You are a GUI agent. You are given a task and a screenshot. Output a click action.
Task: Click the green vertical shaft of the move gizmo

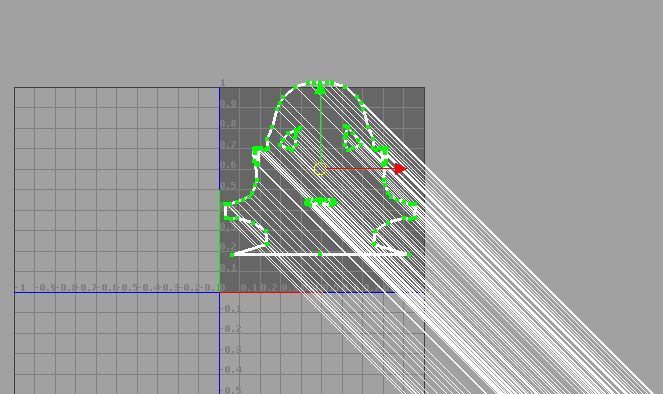pyautogui.click(x=321, y=128)
